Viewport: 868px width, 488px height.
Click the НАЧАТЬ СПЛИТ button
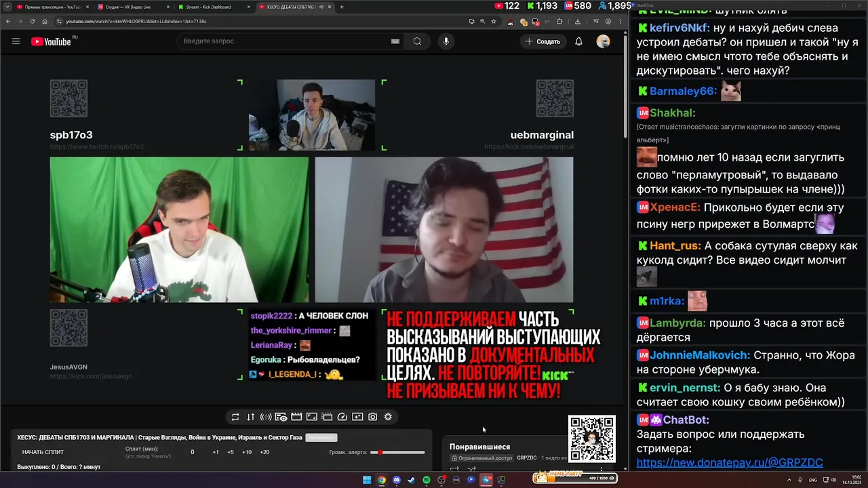[43, 452]
